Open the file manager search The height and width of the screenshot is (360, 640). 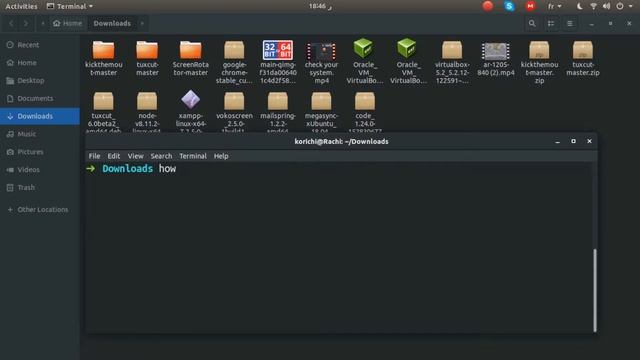(x=532, y=23)
